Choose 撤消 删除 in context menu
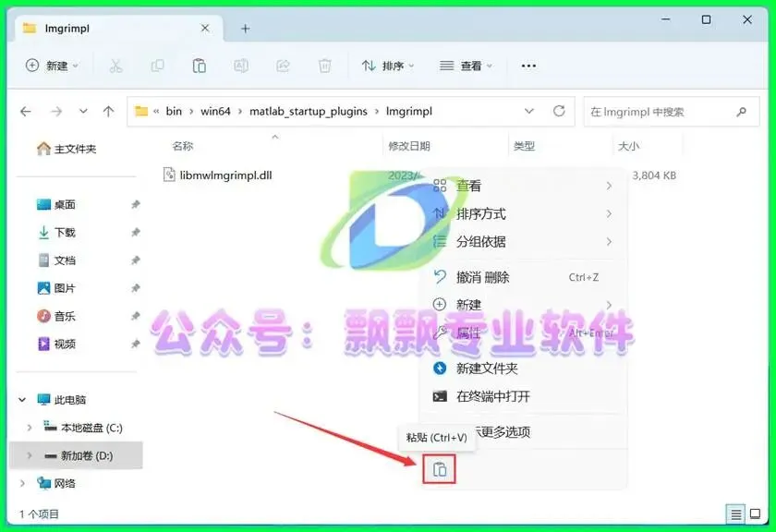776x532 pixels. coord(523,277)
